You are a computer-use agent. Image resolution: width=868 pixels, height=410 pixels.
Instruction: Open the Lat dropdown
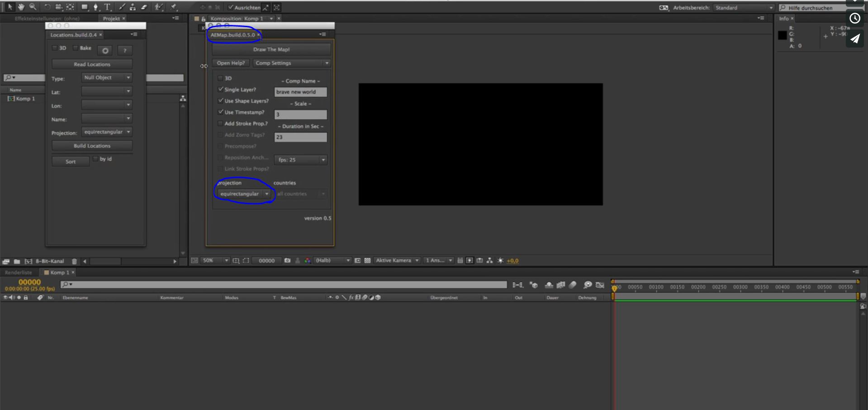pyautogui.click(x=107, y=91)
